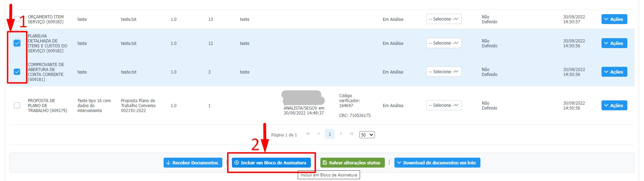Open Ações menu for COMPROVANTE DE ABERTURA row
Image resolution: width=644 pixels, height=181 pixels.
pos(614,72)
